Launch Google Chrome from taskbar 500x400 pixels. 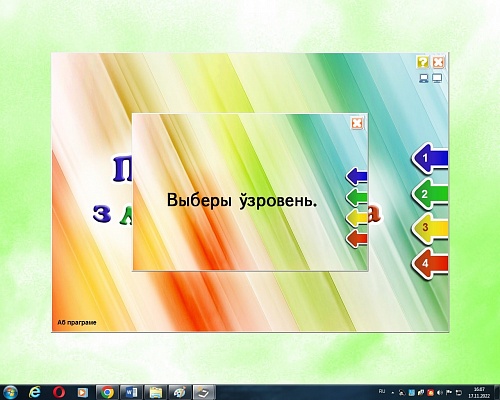click(x=107, y=392)
